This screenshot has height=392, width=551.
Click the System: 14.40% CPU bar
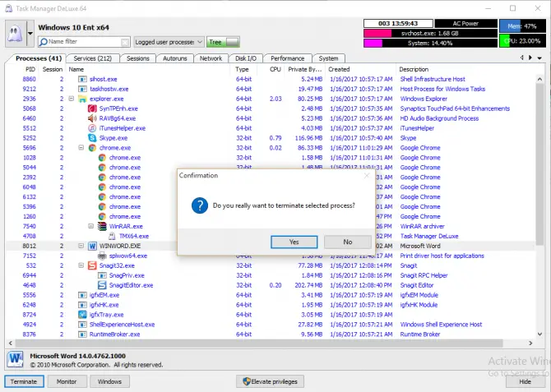[x=430, y=44]
